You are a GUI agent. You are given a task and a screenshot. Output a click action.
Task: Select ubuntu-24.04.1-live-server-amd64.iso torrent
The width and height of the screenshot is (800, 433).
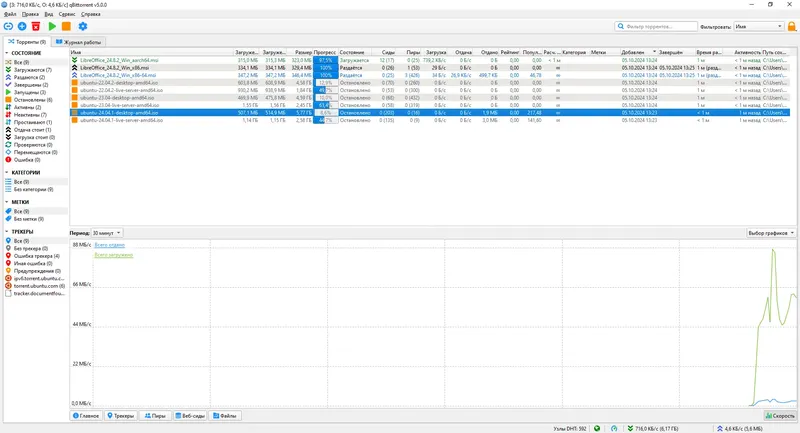tap(430, 120)
